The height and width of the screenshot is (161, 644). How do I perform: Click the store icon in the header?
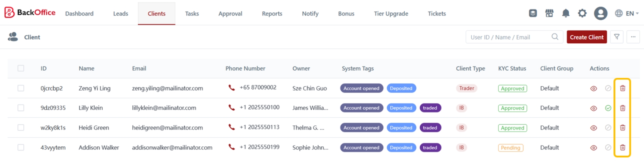pyautogui.click(x=549, y=13)
